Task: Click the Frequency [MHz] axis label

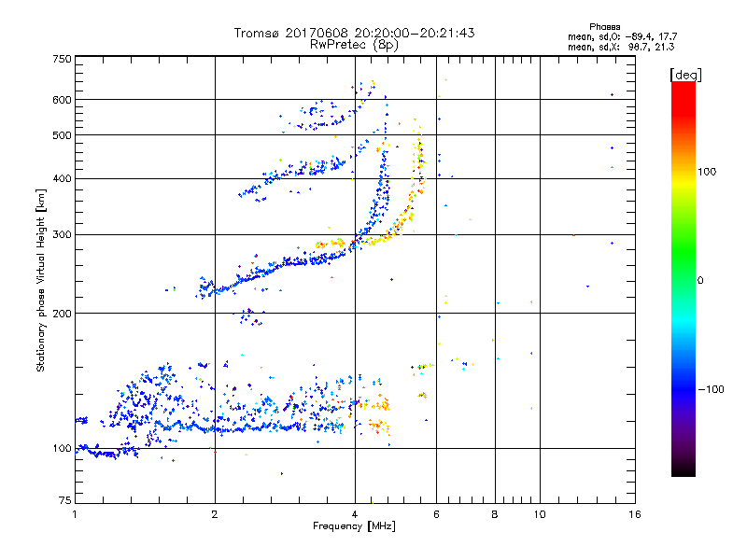Action: pos(354,526)
